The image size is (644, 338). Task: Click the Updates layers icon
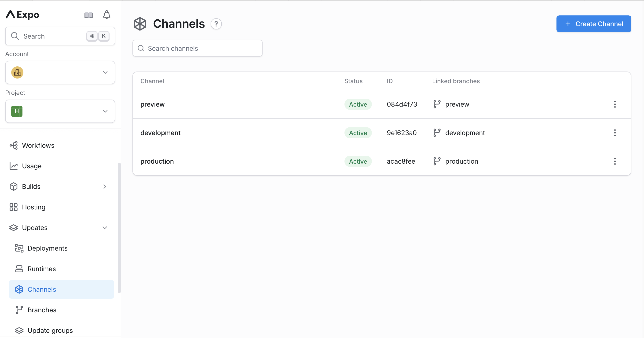(14, 228)
